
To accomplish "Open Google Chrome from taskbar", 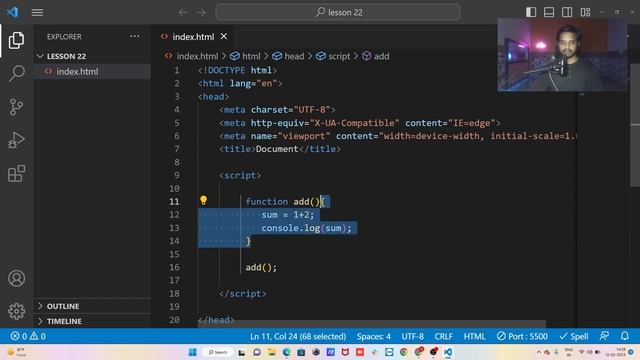I will [404, 352].
